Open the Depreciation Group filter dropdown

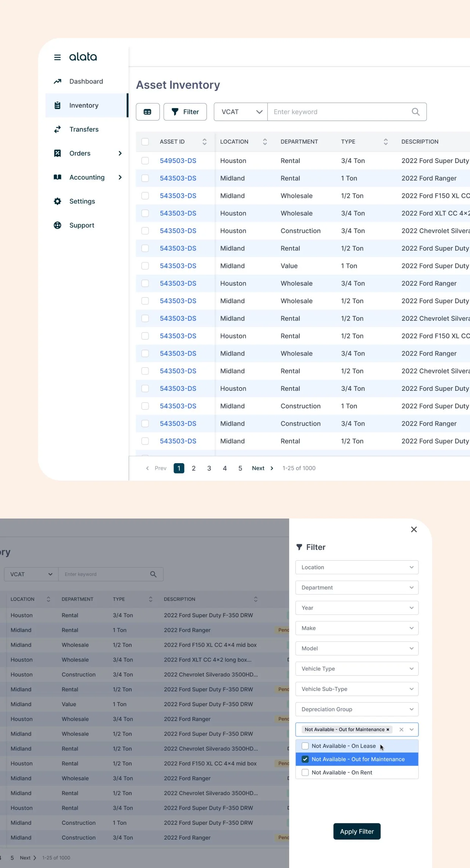point(357,709)
